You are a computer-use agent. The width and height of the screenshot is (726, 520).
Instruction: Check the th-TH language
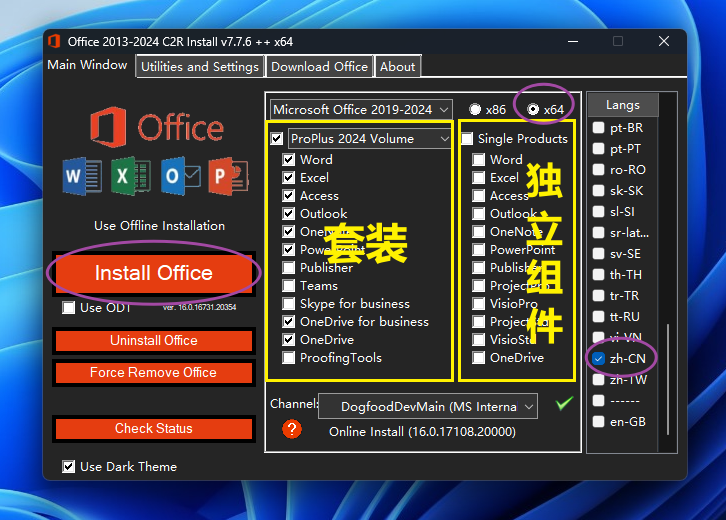pos(598,275)
